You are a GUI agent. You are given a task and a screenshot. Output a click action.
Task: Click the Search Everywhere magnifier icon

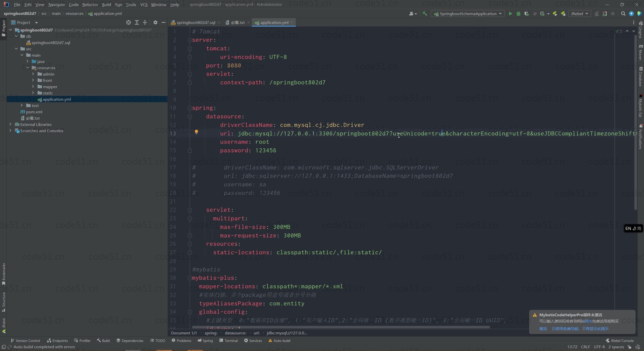(623, 14)
